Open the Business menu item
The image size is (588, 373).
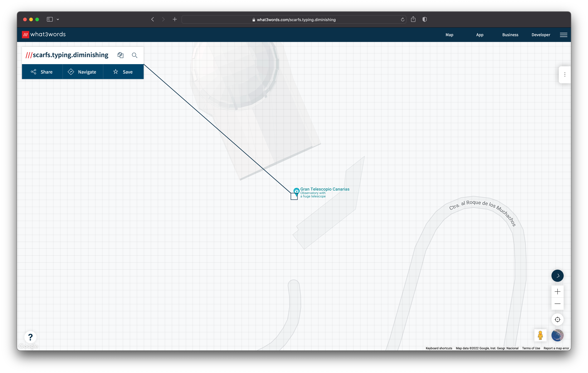point(510,35)
